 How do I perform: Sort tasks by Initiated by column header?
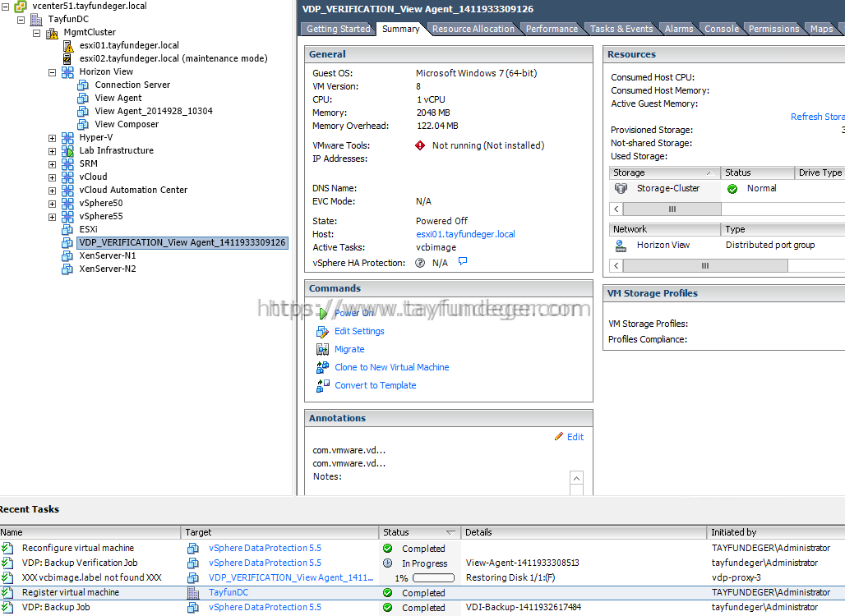click(x=776, y=532)
